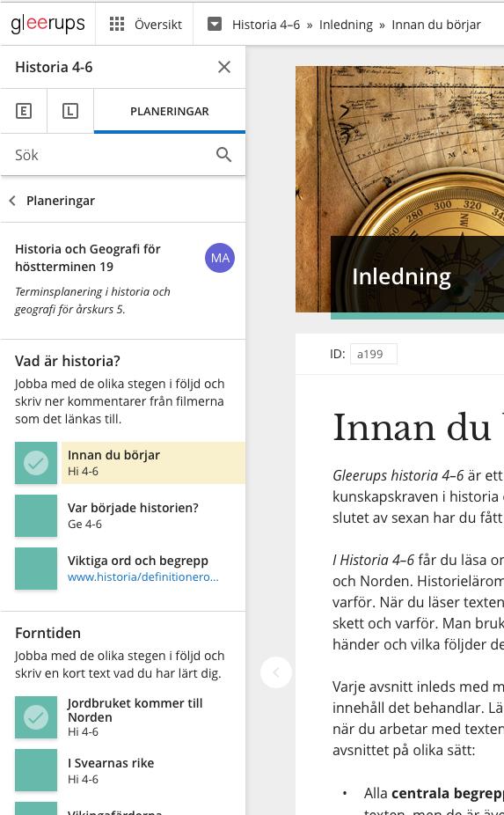Mark I Svearnas rike as done
The width and height of the screenshot is (504, 815).
click(x=36, y=770)
